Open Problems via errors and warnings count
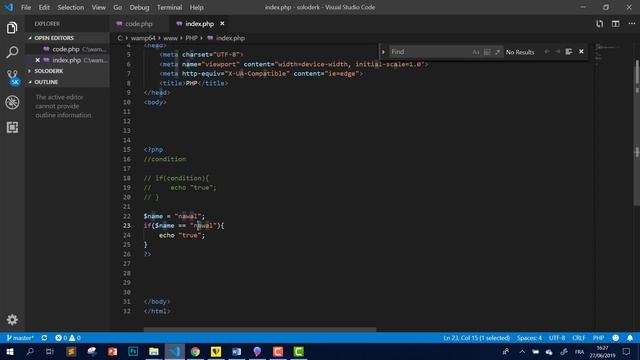Viewport: 640px width, 360px height. pyautogui.click(x=68, y=338)
